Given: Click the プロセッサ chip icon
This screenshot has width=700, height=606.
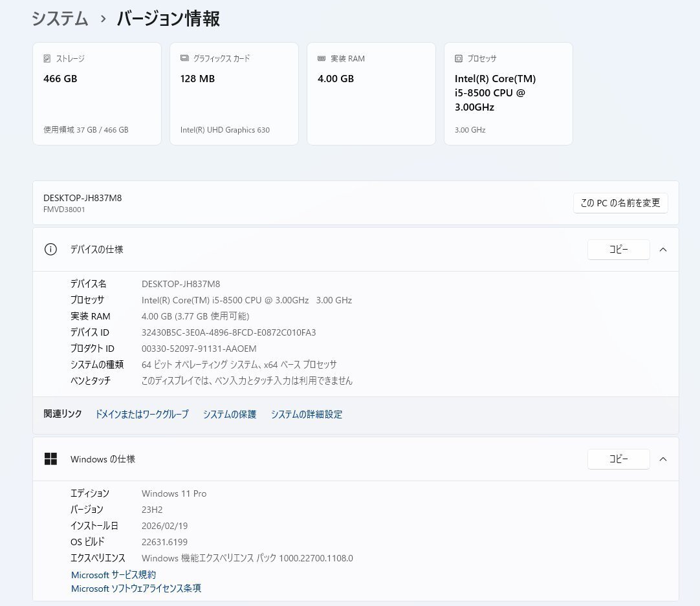Looking at the screenshot, I should click(459, 58).
